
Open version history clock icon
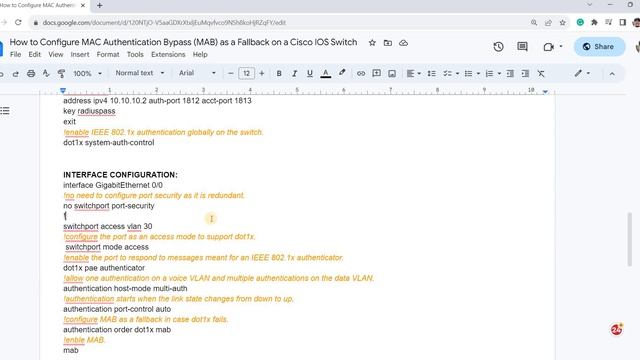pos(498,47)
